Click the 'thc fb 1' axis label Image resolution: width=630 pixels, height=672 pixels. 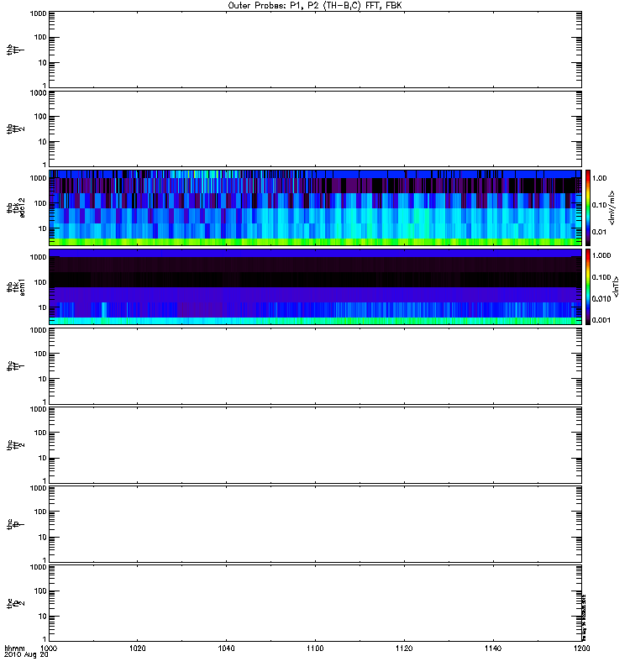click(15, 523)
